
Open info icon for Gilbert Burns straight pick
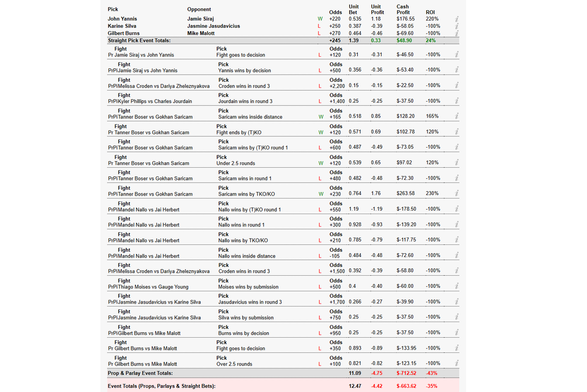tap(456, 34)
